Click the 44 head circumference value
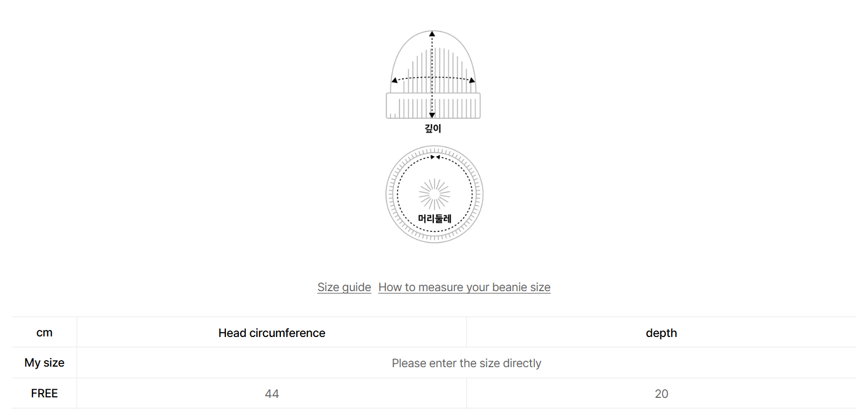This screenshot has width=868, height=420. pos(272,394)
